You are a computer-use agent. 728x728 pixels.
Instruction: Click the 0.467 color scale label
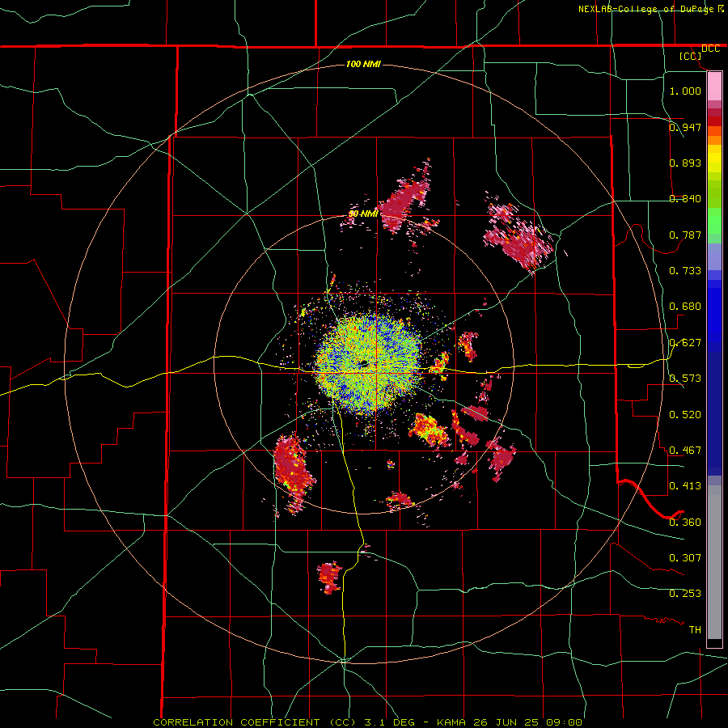click(685, 451)
